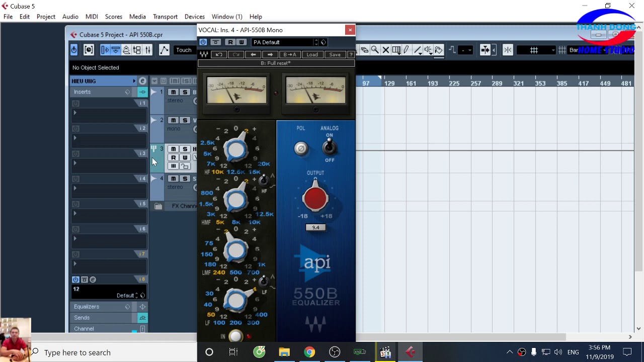The image size is (644, 362).
Task: Open File Explorer from the taskbar
Action: click(284, 352)
